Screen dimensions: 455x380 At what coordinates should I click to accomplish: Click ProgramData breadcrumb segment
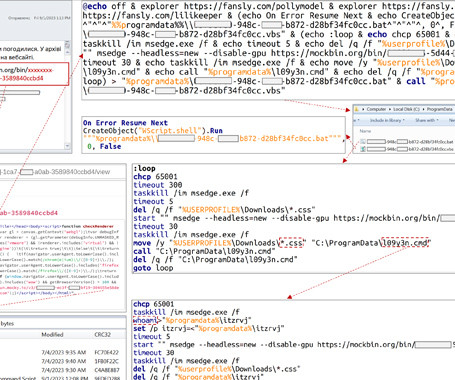point(440,109)
